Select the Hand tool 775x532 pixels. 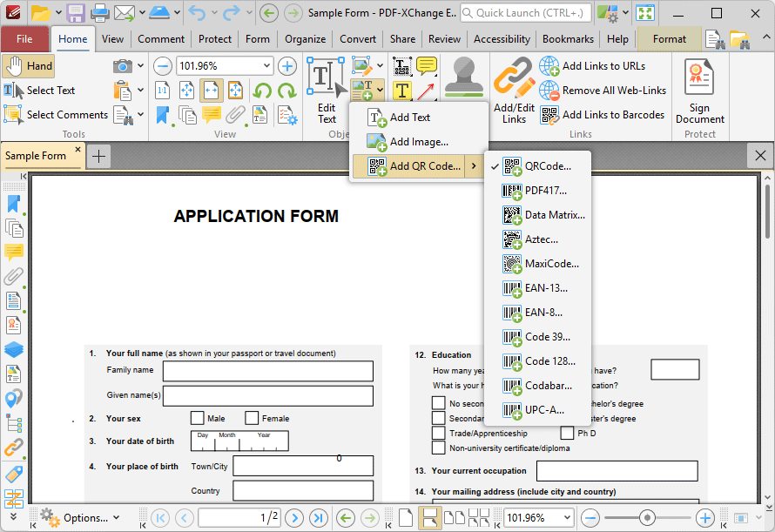[x=28, y=66]
